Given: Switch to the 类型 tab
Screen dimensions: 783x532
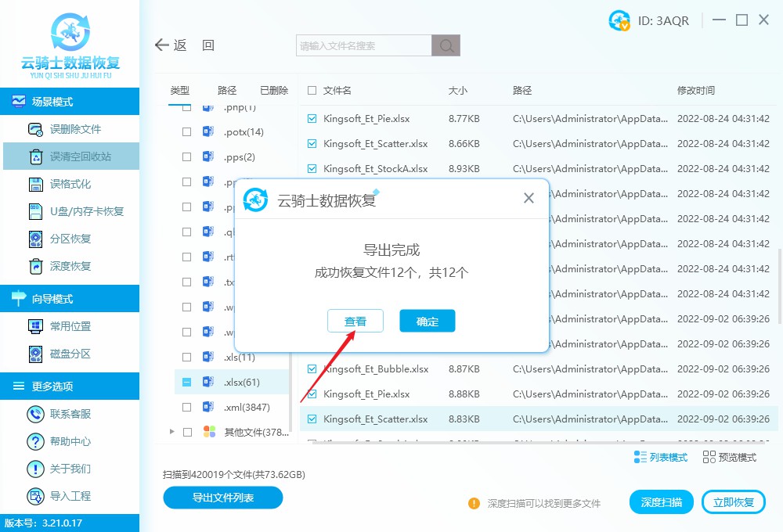Looking at the screenshot, I should [x=180, y=90].
